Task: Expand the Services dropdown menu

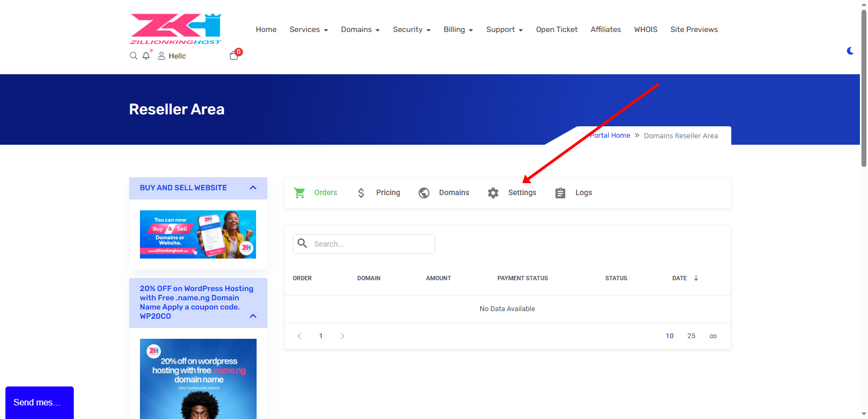Action: [308, 30]
